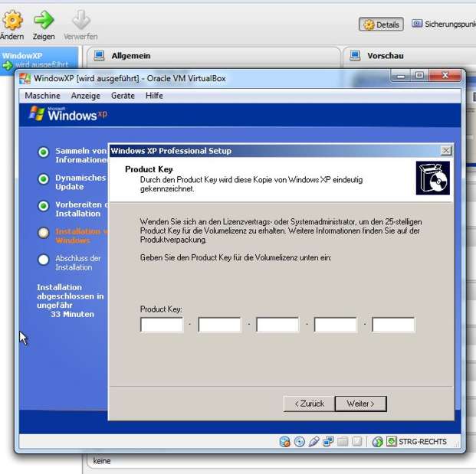
Task: Click the greyed remote display status icon
Action: point(357,442)
